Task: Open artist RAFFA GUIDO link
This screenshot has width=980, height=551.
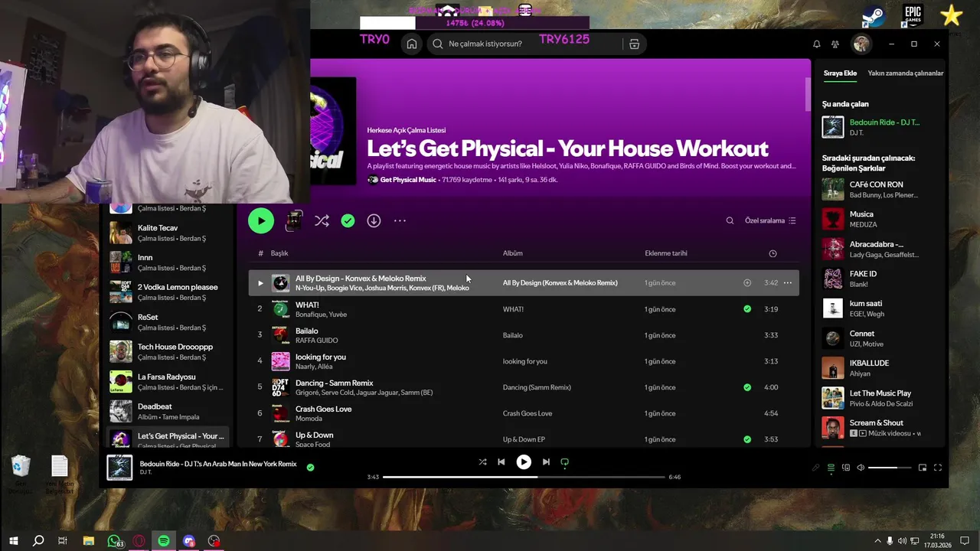Action: 316,341
